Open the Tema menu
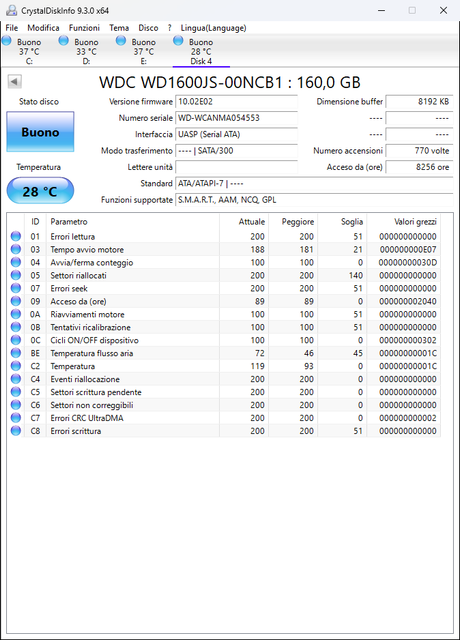Image resolution: width=460 pixels, height=640 pixels. point(119,28)
